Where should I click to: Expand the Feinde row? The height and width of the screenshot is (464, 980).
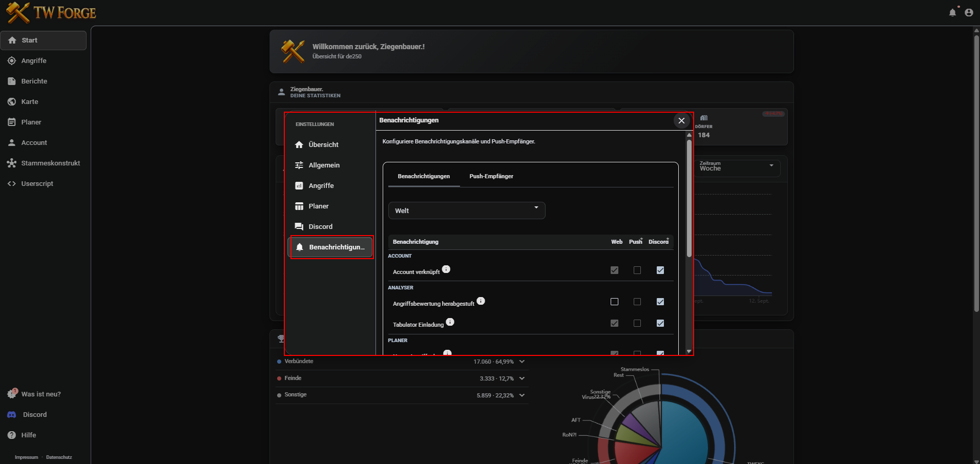point(522,378)
